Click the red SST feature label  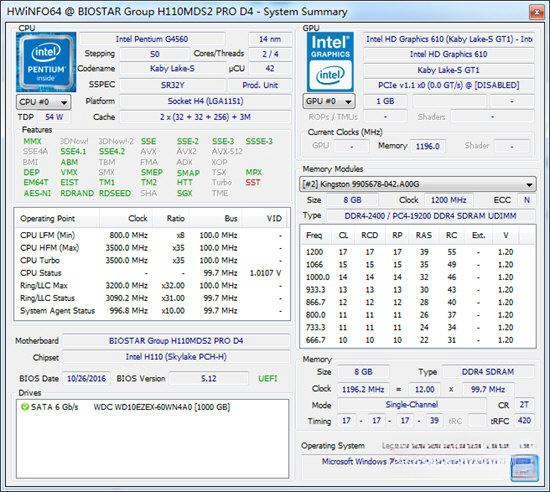click(253, 182)
